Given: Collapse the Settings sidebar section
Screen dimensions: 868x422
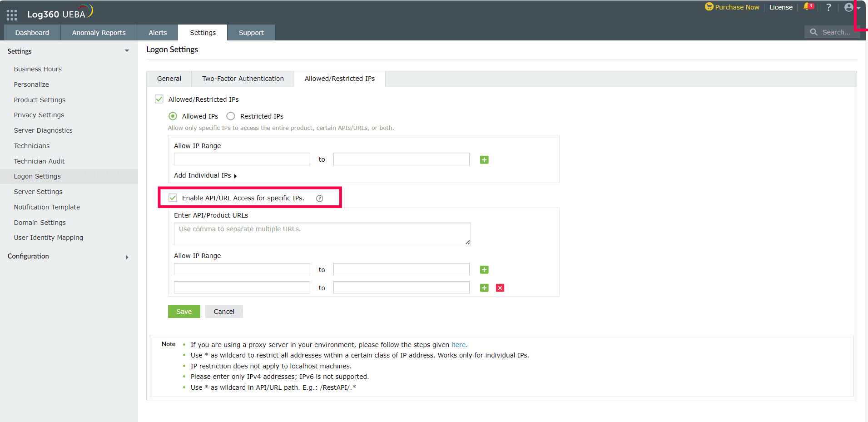Looking at the screenshot, I should tap(126, 51).
